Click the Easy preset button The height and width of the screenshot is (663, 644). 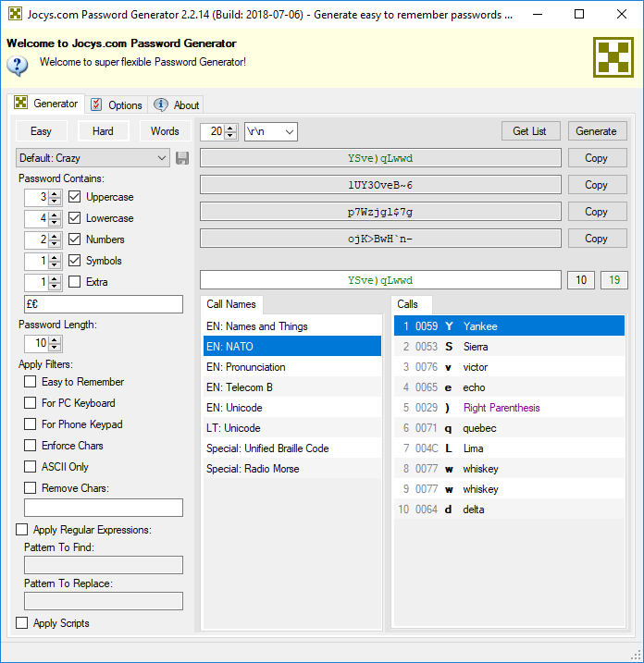coord(41,131)
